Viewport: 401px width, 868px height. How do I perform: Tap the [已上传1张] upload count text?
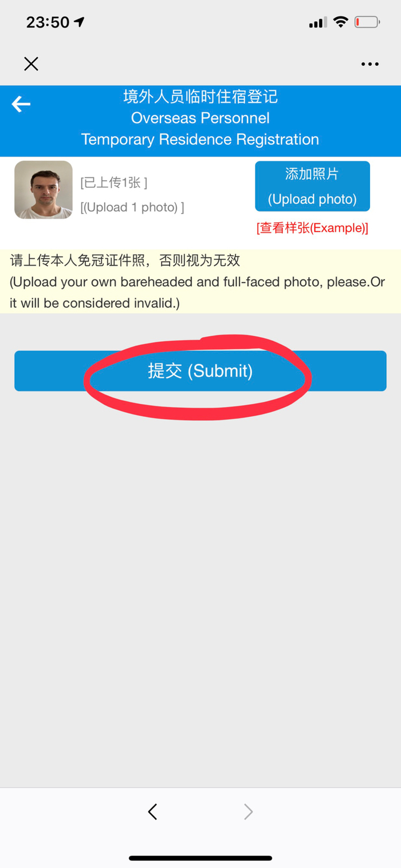coord(114,183)
